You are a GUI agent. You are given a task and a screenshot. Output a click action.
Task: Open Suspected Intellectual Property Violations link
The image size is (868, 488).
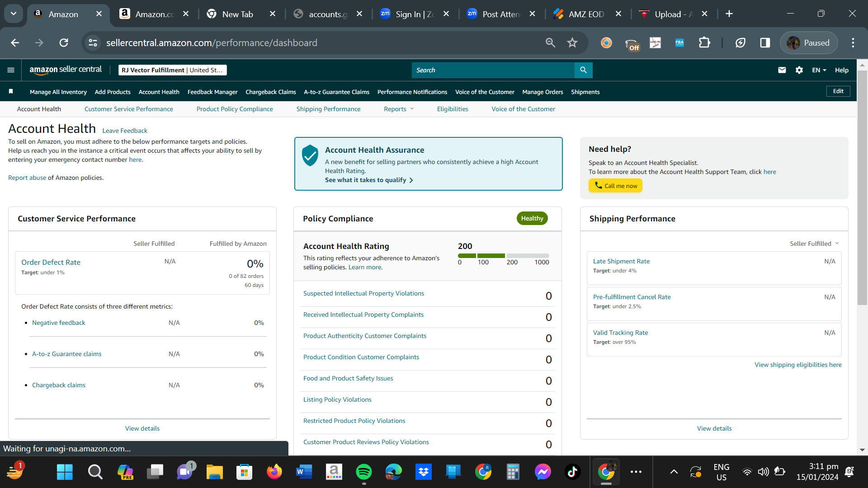click(363, 293)
